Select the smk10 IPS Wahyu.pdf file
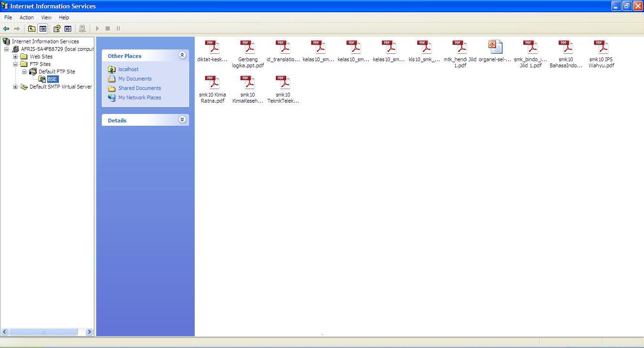 (x=601, y=54)
